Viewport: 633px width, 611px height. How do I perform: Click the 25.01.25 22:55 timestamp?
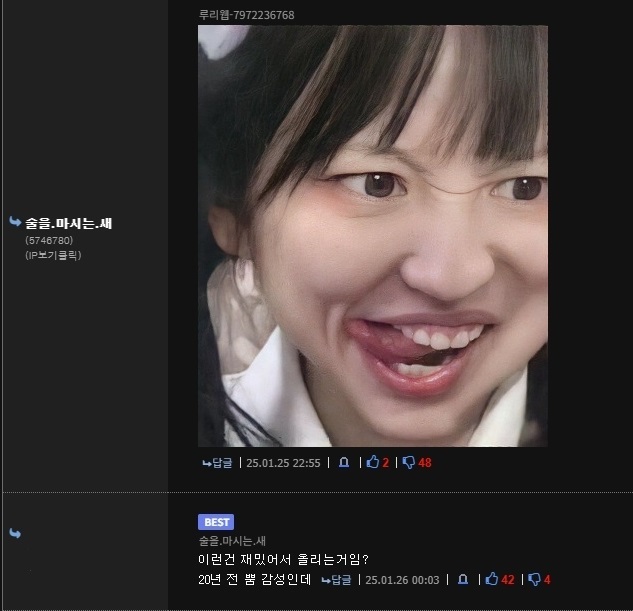tap(283, 463)
